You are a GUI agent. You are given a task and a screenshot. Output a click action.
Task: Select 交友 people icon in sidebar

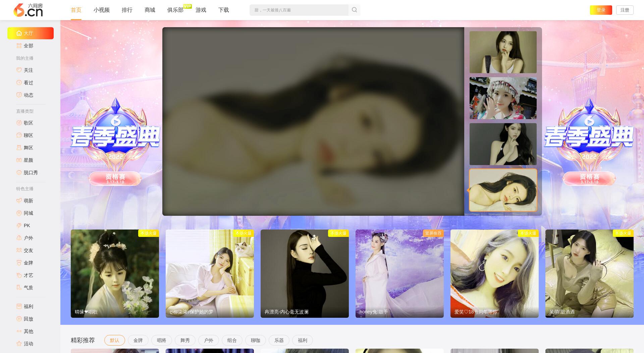tap(19, 250)
